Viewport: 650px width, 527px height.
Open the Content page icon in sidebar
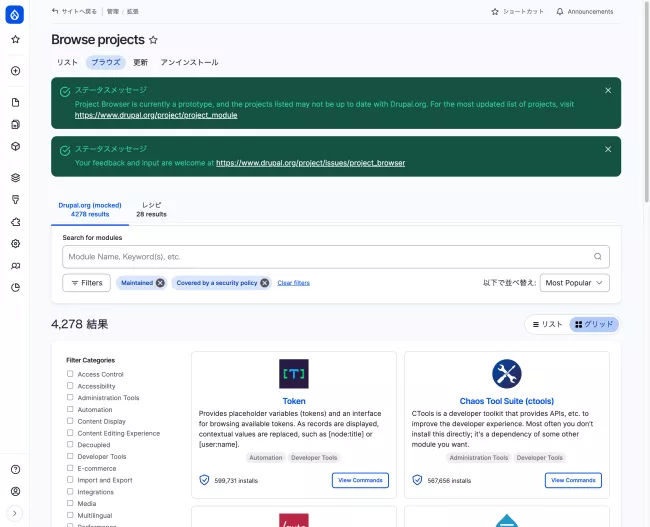click(15, 102)
